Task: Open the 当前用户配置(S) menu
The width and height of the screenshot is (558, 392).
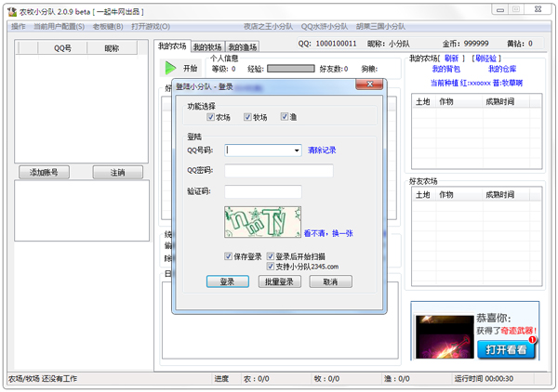Action: coord(60,27)
